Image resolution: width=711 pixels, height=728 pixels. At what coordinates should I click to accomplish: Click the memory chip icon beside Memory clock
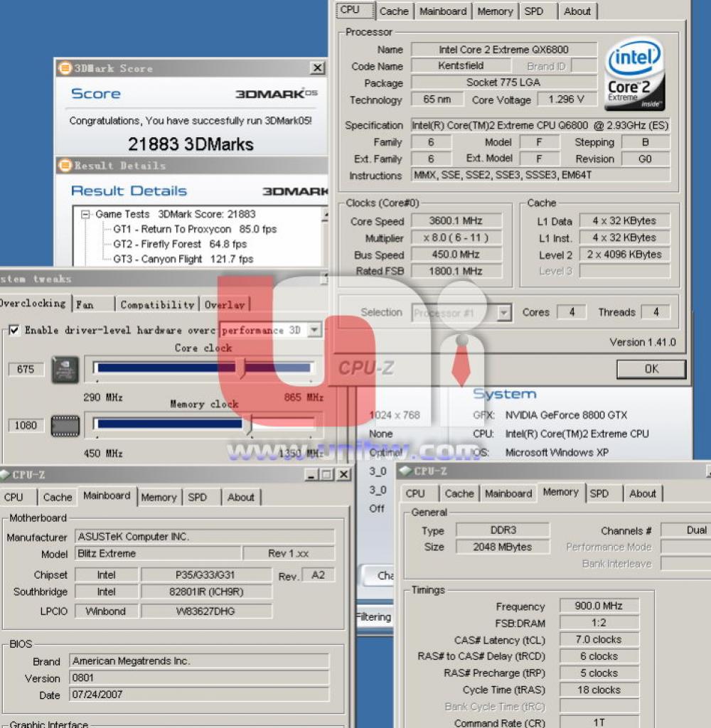65,426
